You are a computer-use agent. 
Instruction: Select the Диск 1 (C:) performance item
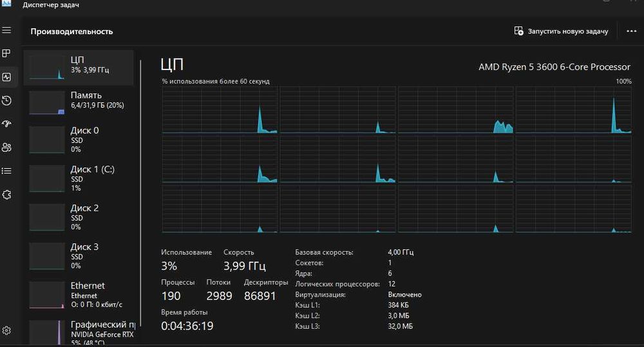click(79, 178)
